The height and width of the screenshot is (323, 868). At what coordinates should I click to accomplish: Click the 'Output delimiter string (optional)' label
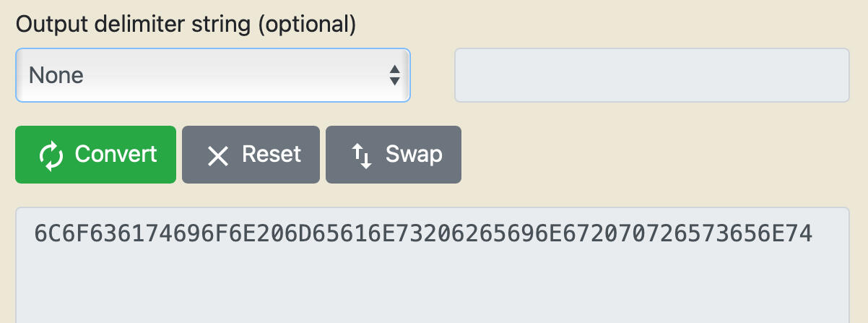tap(186, 25)
